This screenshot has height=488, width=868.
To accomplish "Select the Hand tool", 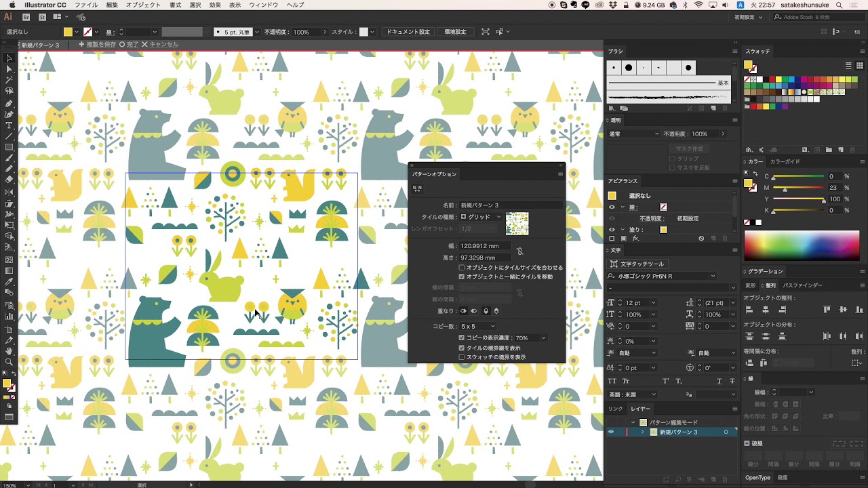I will [9, 351].
